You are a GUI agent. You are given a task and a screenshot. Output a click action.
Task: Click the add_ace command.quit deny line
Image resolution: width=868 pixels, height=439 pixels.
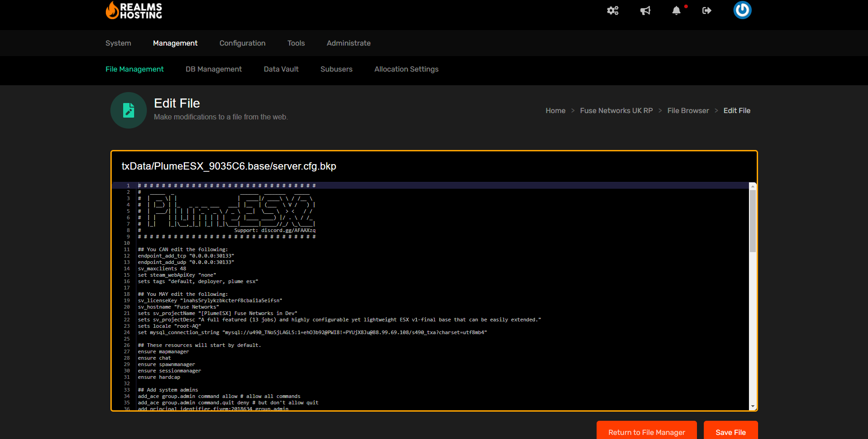tap(228, 403)
